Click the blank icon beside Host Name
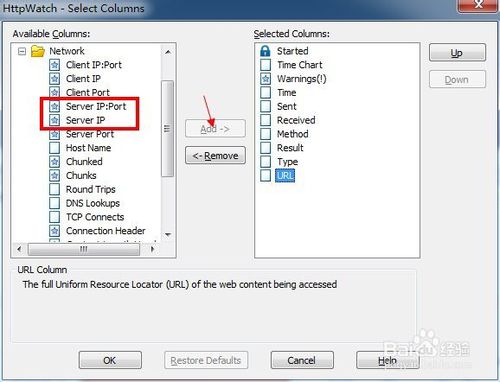The width and height of the screenshot is (500, 382). click(x=55, y=148)
